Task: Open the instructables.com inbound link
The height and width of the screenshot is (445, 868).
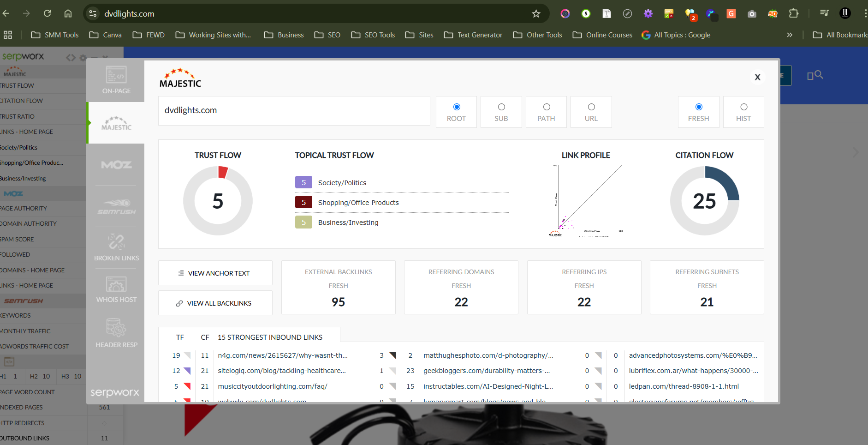Action: tap(488, 386)
